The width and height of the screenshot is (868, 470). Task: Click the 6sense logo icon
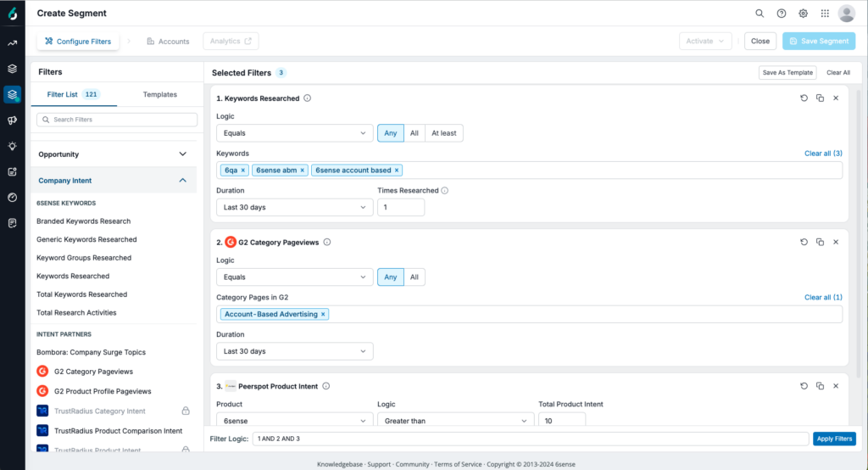pos(12,14)
